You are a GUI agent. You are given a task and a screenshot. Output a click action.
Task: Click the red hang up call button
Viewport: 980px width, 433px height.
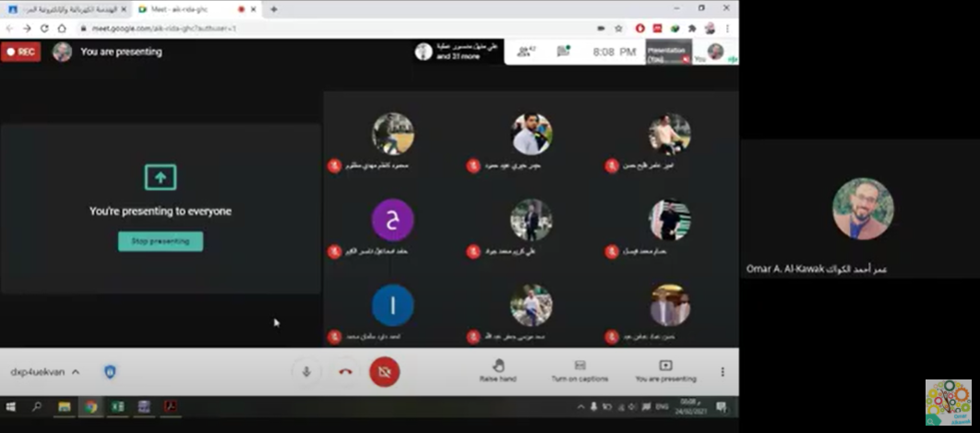(x=345, y=372)
